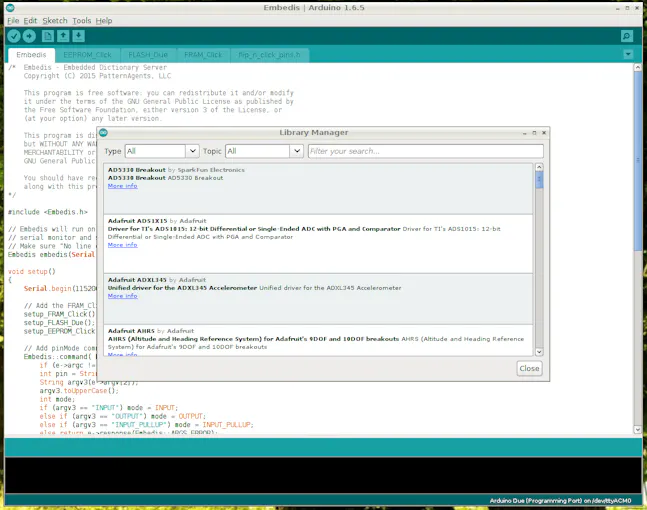Click code editor scroll up arrow
647x510 pixels.
coord(638,67)
